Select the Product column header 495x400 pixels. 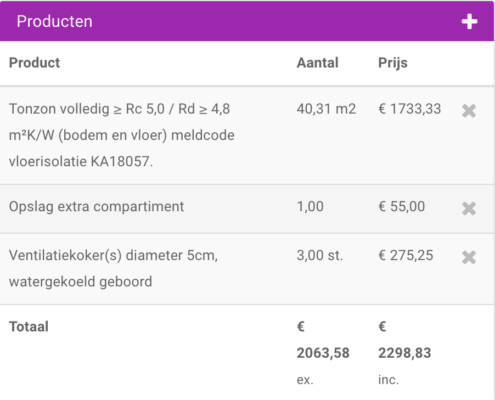pos(34,63)
